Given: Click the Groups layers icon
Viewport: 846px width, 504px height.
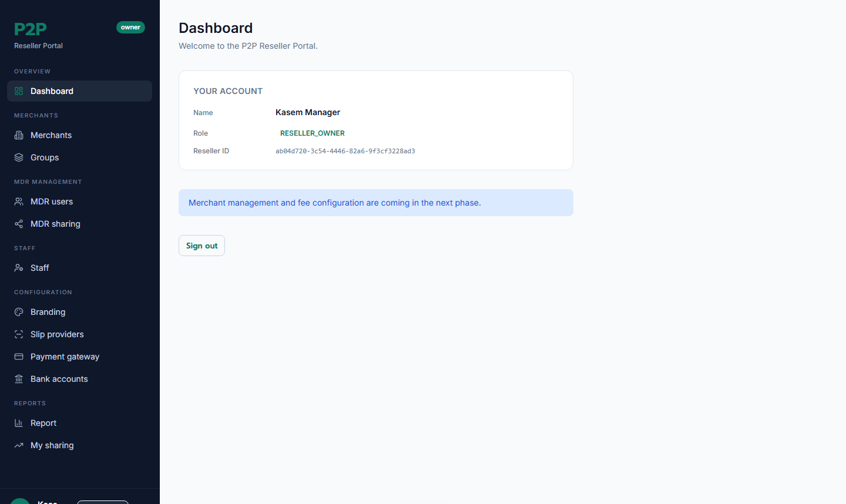Looking at the screenshot, I should point(19,157).
